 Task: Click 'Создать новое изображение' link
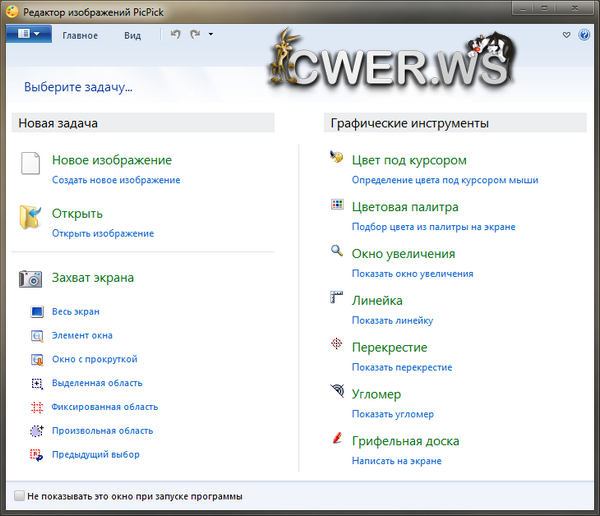point(116,180)
